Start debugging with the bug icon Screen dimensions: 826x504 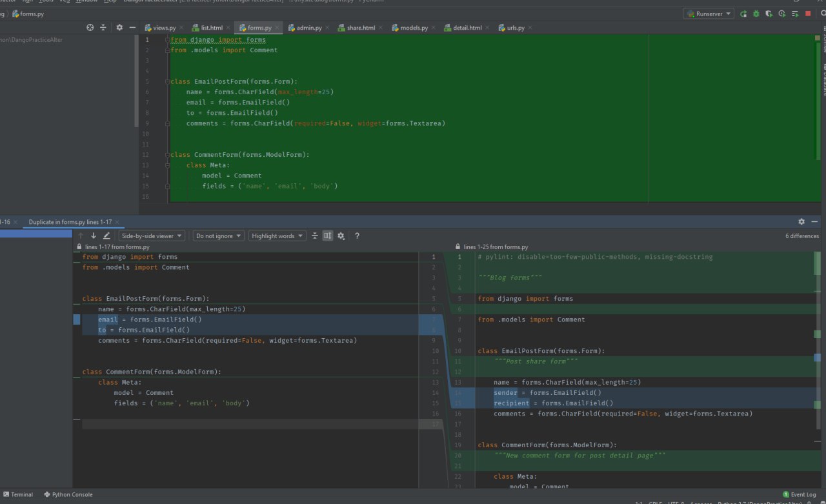tap(756, 14)
